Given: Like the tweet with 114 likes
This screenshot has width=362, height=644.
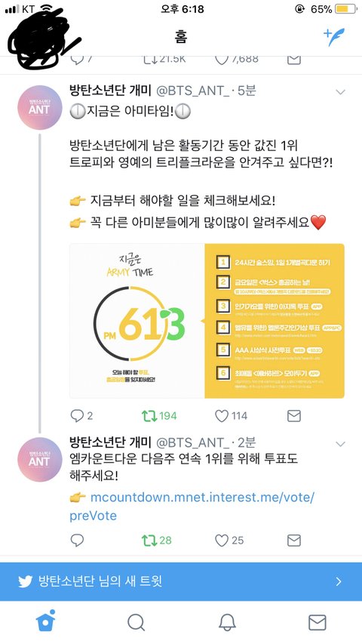Looking at the screenshot, I should 222,416.
